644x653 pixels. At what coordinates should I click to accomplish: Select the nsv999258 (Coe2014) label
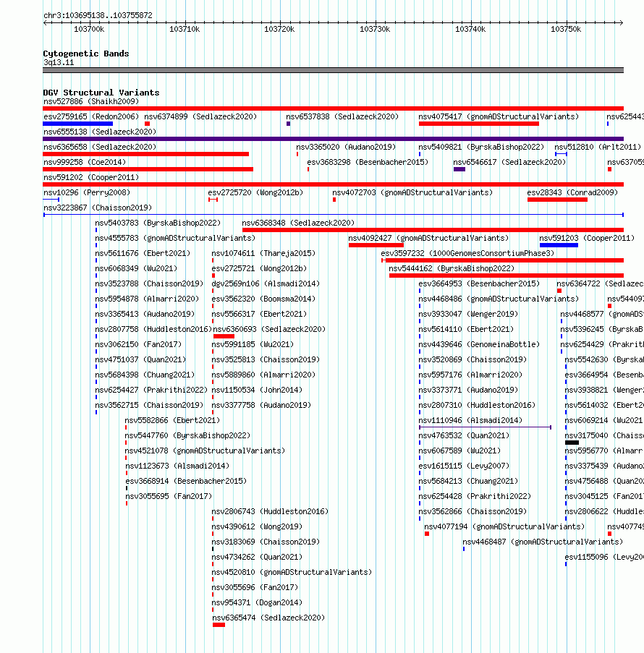[x=85, y=162]
